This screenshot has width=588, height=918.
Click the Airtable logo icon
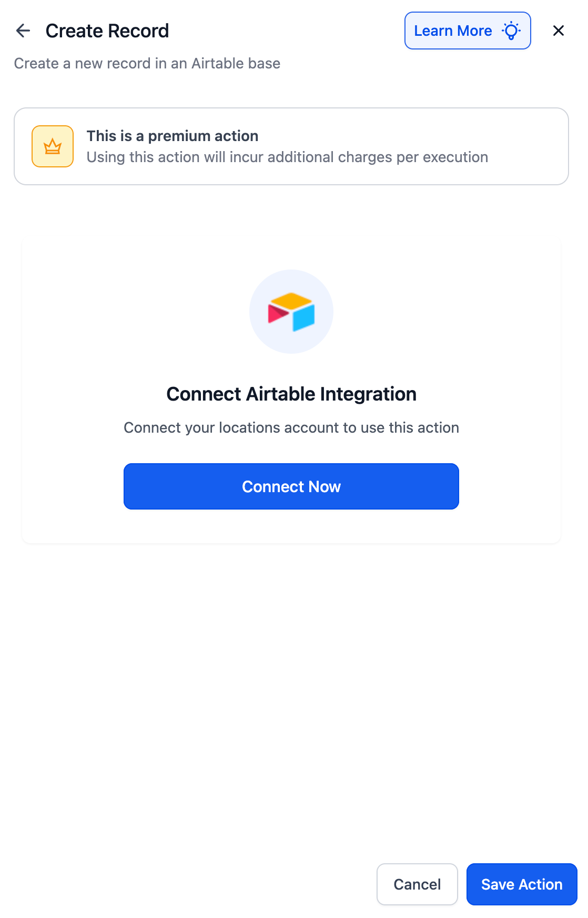[x=291, y=312]
